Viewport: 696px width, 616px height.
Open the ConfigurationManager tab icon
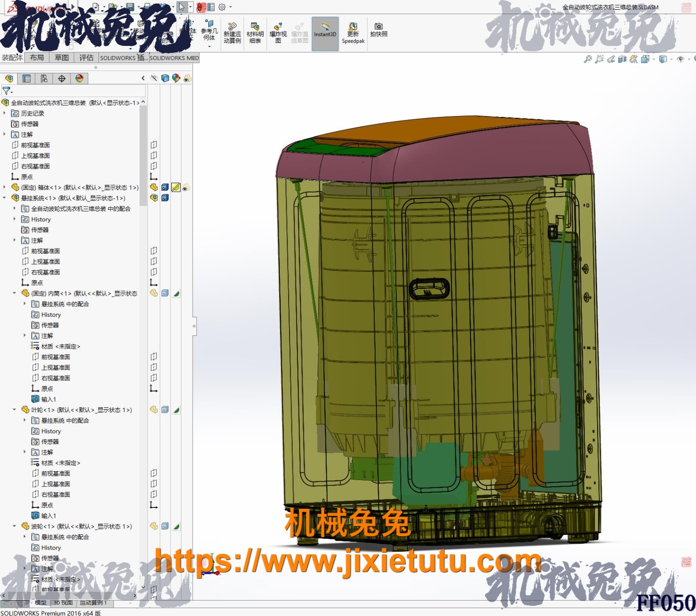(44, 78)
